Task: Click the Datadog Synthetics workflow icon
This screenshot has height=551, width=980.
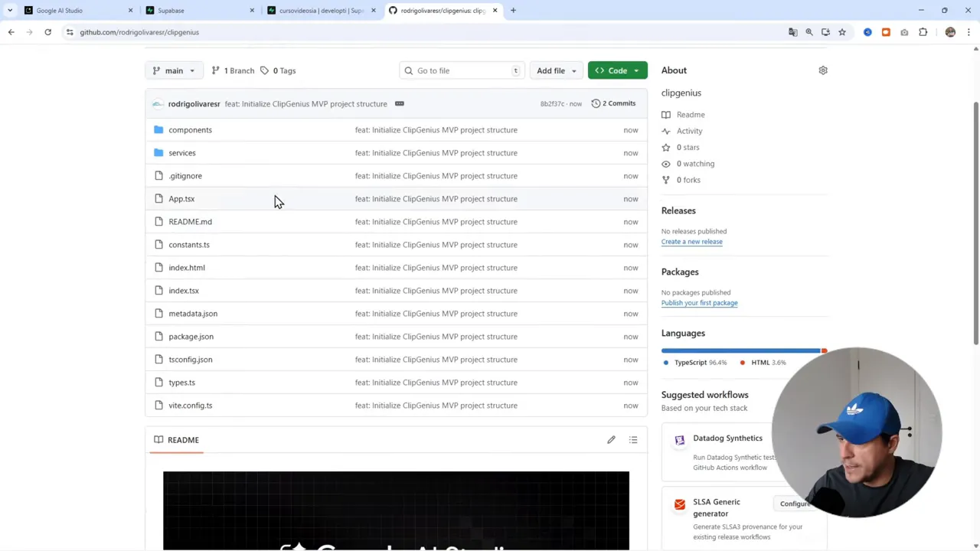Action: tap(680, 439)
